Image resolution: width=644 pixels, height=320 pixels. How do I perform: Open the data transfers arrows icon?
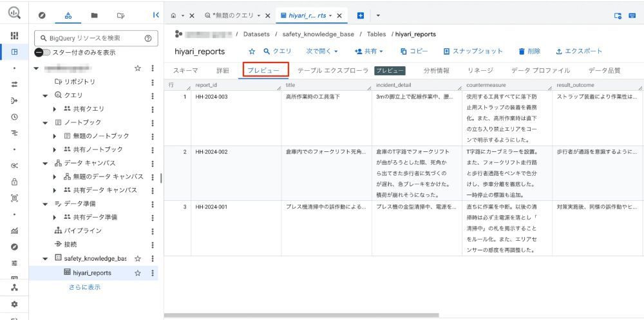(14, 84)
